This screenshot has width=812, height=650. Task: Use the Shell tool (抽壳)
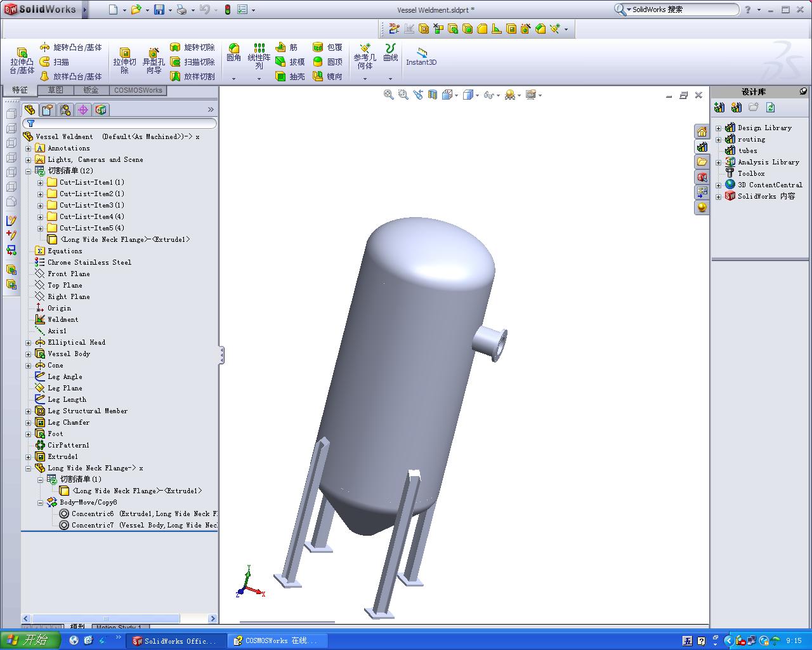(290, 76)
